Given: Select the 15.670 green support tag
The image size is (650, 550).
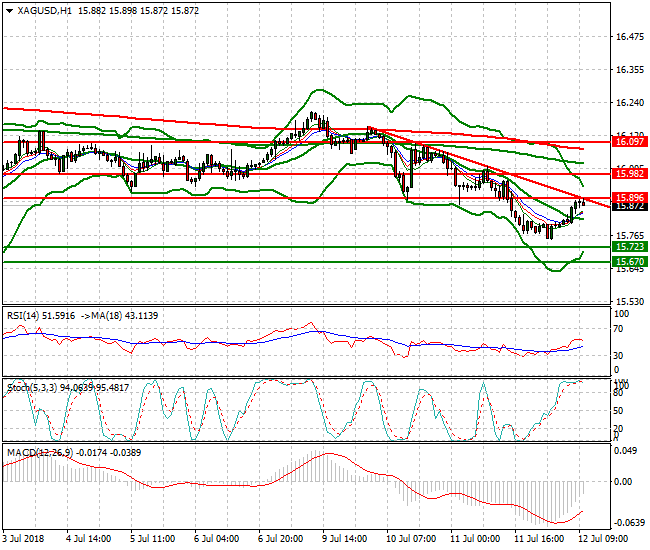Looking at the screenshot, I should click(x=627, y=261).
